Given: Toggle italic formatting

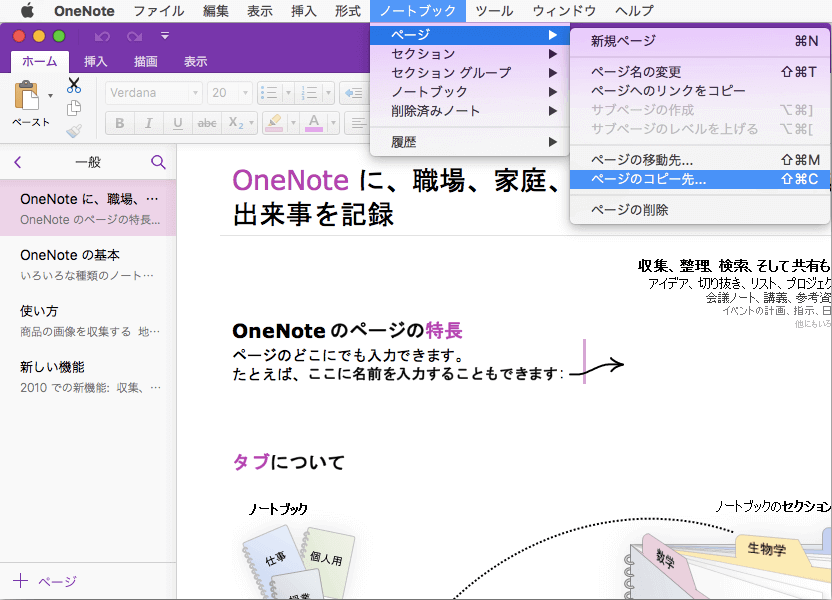Looking at the screenshot, I should click(147, 123).
